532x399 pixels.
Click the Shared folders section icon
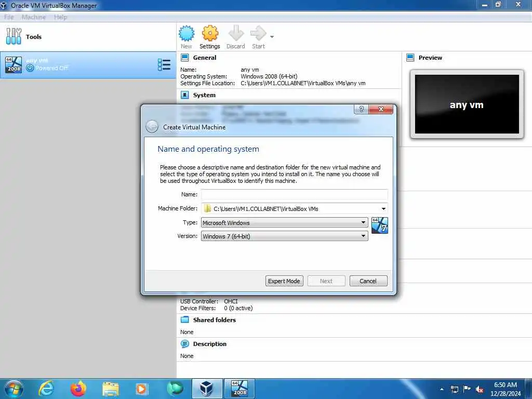pos(184,320)
